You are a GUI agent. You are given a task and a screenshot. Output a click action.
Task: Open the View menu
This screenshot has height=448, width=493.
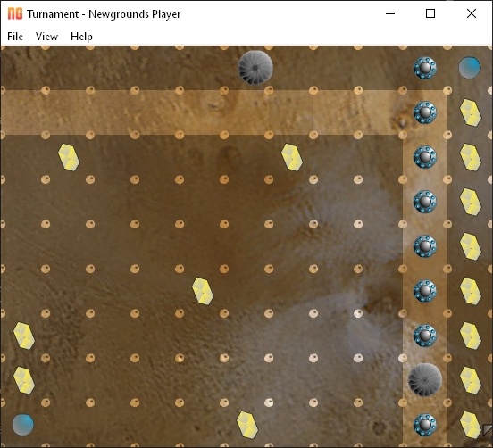coord(46,37)
